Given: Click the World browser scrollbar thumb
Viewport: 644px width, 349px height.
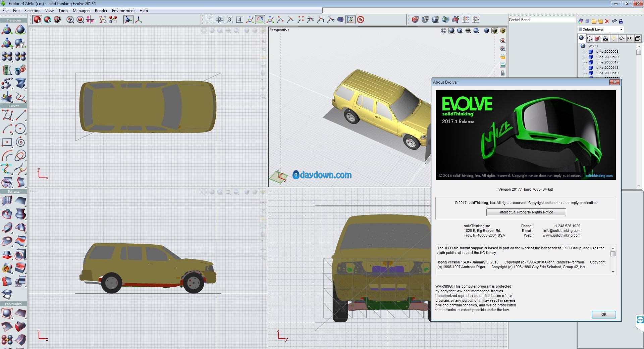Looking at the screenshot, I should (x=639, y=52).
